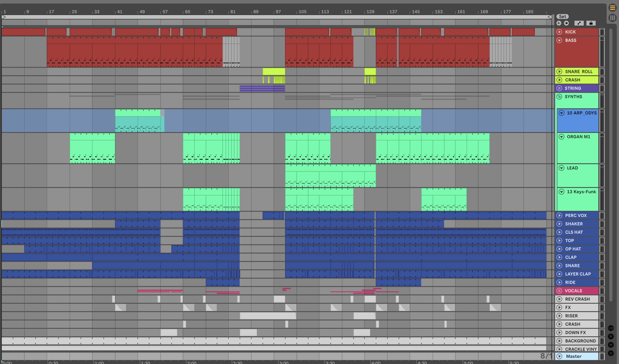Collapse the BASS track
The width and height of the screenshot is (619, 364).
coord(559,40)
